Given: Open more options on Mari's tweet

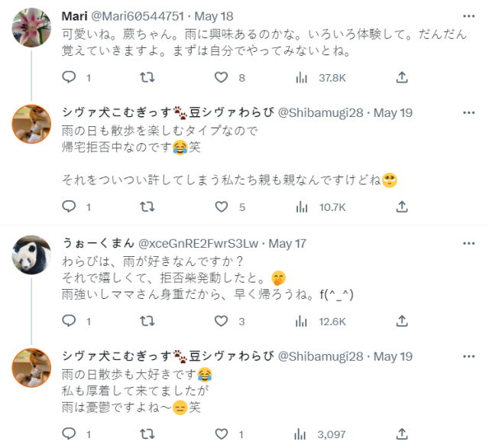Looking at the screenshot, I should tap(468, 15).
